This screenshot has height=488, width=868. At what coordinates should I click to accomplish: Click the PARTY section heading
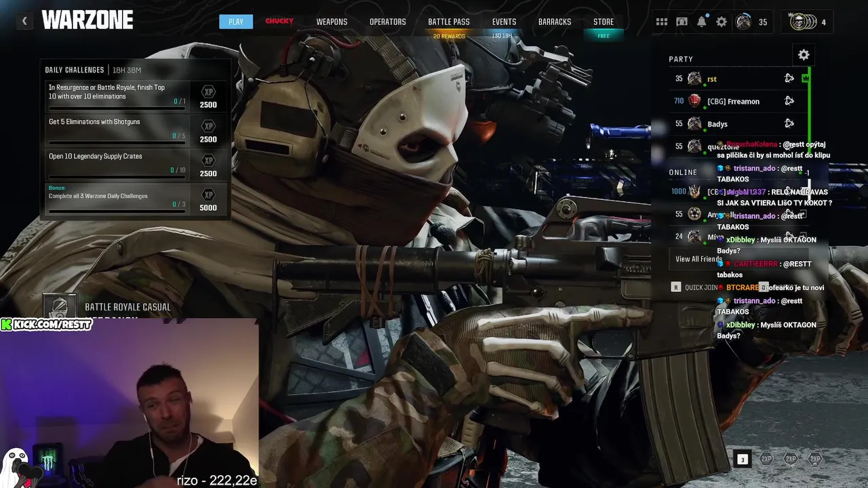(681, 59)
